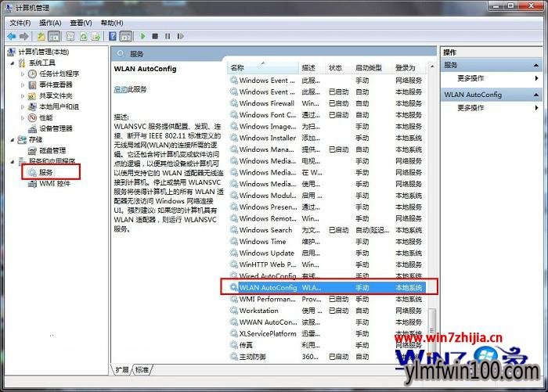Click the 磁盘管理 icon in tree
Screen dimensions: 548x392
coord(32,150)
